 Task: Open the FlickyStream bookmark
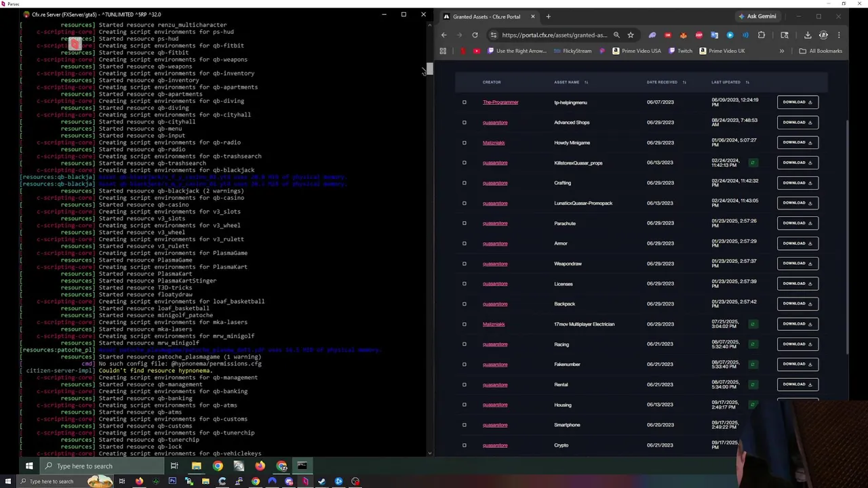point(573,51)
